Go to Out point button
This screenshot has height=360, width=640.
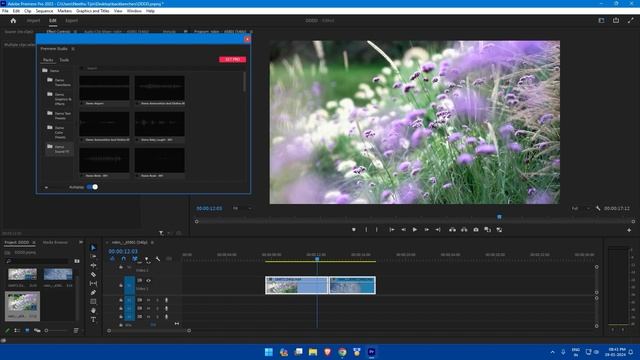438,230
